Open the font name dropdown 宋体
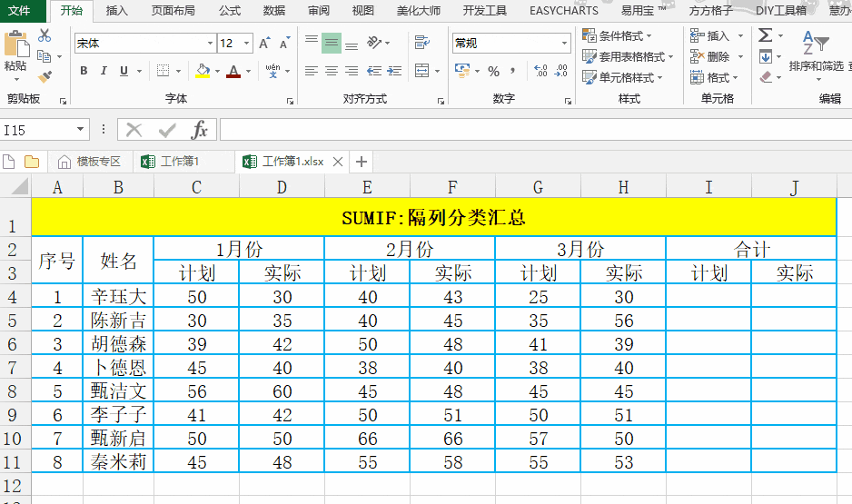The width and height of the screenshot is (852, 504). tap(210, 43)
